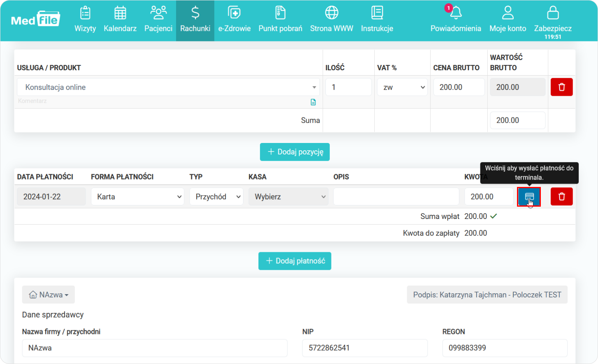The width and height of the screenshot is (598, 364).
Task: Open the Kalendarz section
Action: pyautogui.click(x=120, y=19)
